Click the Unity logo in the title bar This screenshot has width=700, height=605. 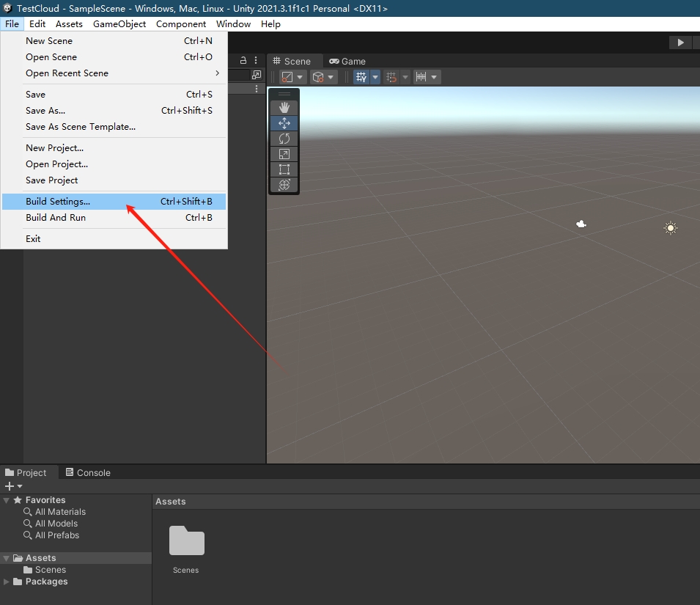click(7, 8)
